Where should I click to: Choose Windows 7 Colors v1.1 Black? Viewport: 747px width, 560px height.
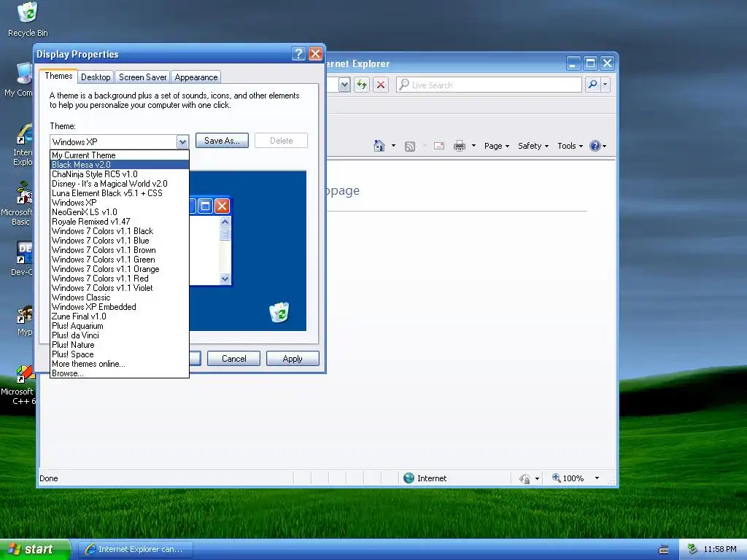coord(120,231)
